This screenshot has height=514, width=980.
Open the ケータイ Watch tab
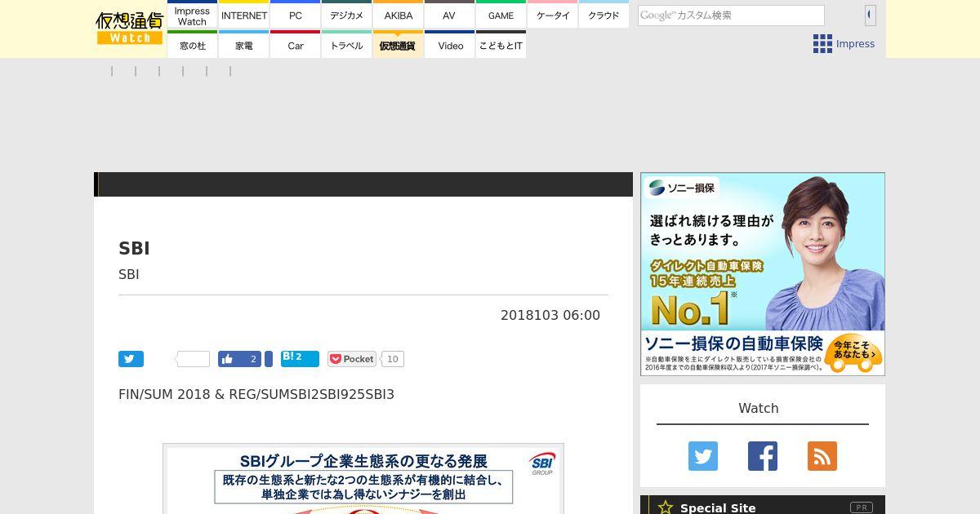pyautogui.click(x=553, y=16)
